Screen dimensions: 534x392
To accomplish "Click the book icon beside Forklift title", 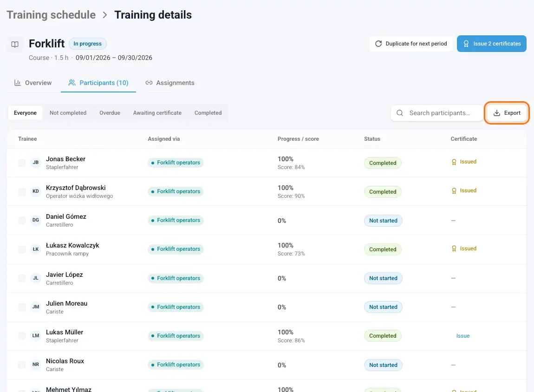I will [x=15, y=44].
